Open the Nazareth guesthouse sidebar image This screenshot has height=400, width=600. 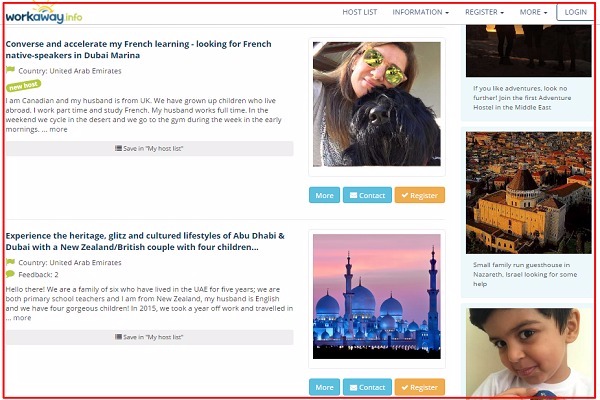tap(528, 193)
